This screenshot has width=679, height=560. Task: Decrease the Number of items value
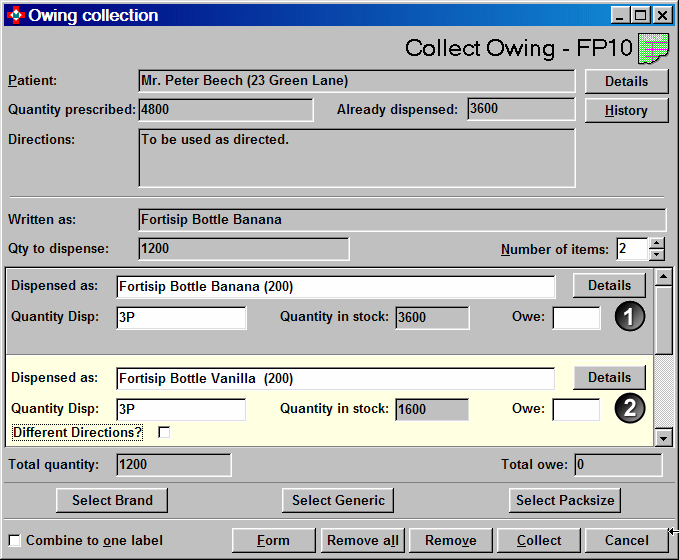tap(656, 254)
